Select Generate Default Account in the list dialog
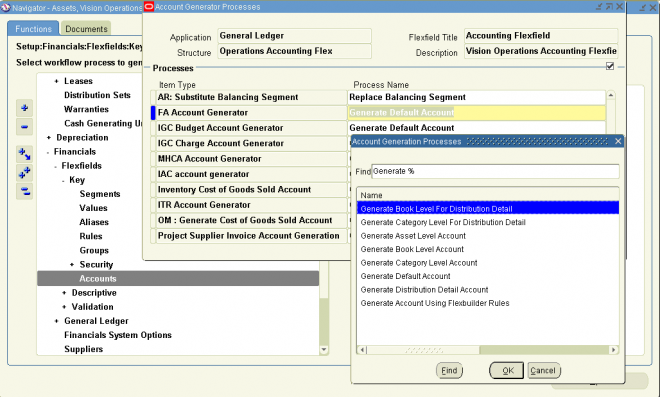 pyautogui.click(x=405, y=276)
